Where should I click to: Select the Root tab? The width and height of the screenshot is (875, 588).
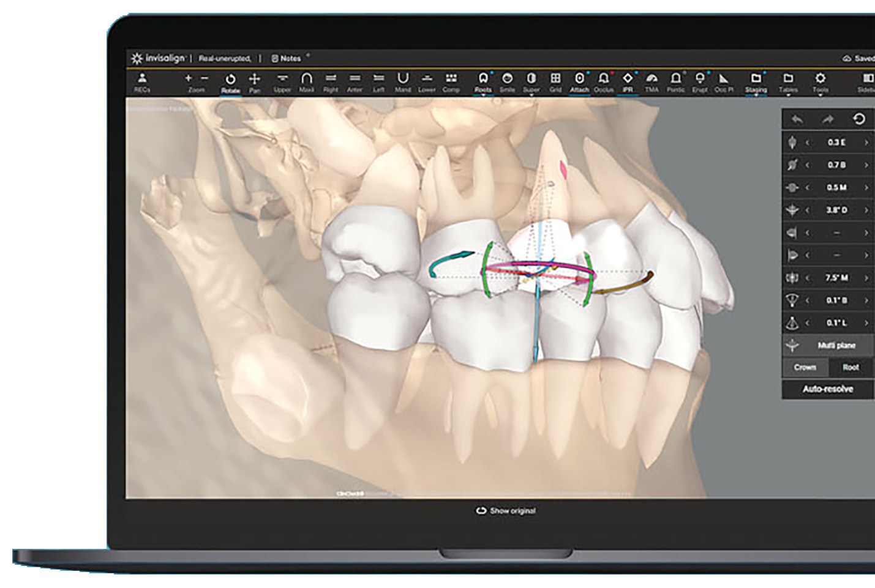coord(851,368)
